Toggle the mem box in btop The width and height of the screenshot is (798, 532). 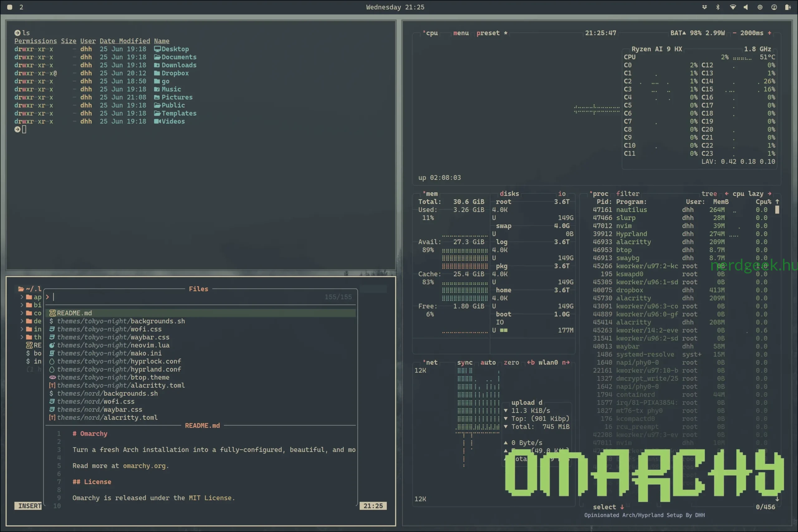point(430,194)
